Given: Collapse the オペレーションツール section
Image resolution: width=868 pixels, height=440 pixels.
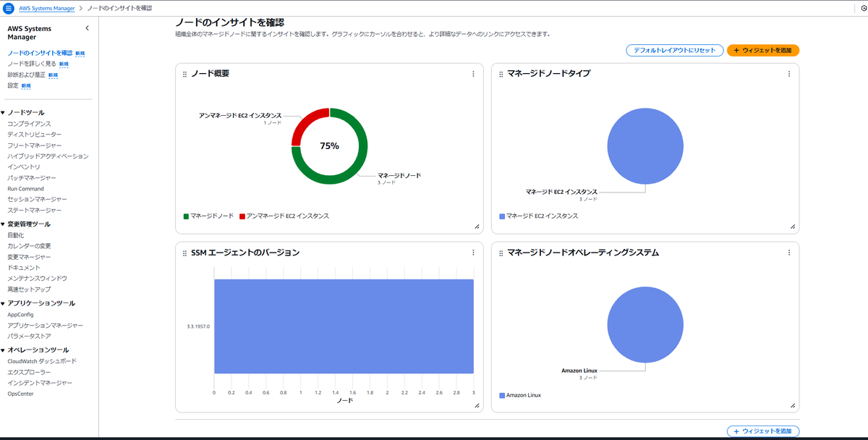Looking at the screenshot, I should [x=4, y=350].
